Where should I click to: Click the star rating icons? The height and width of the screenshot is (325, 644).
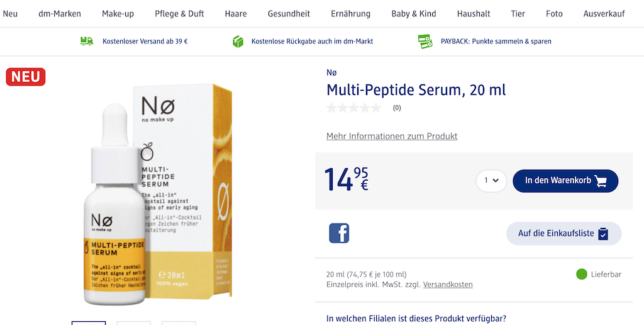click(x=353, y=108)
